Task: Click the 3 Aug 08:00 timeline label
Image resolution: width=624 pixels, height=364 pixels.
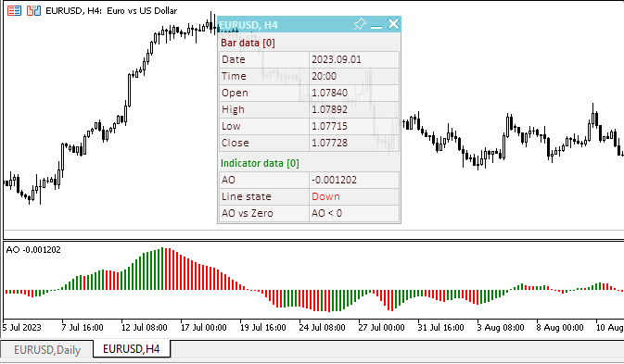Action: [x=501, y=328]
